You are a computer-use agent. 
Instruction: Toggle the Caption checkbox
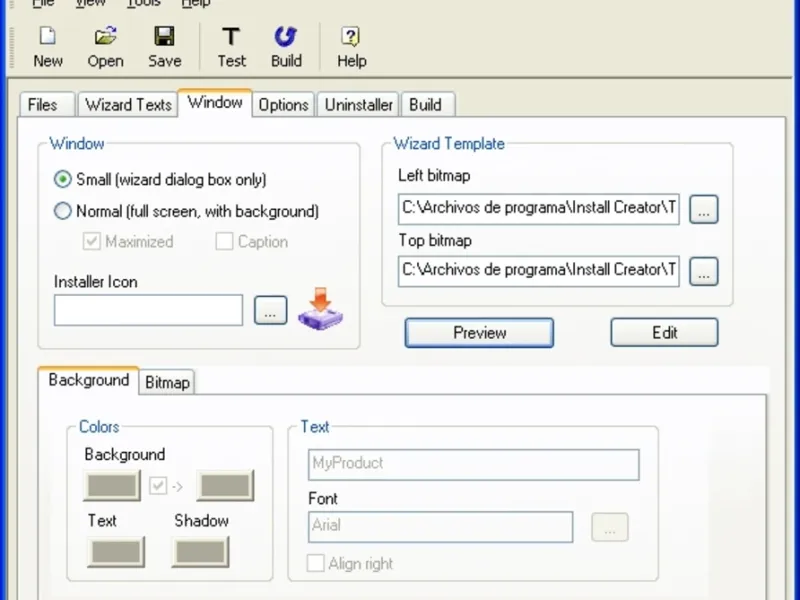point(224,241)
